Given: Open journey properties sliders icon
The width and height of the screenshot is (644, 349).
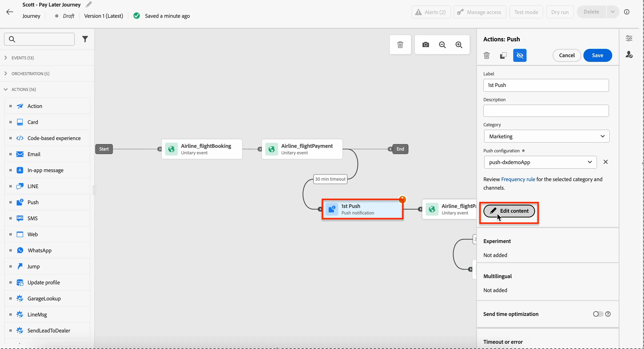Looking at the screenshot, I should 629,38.
